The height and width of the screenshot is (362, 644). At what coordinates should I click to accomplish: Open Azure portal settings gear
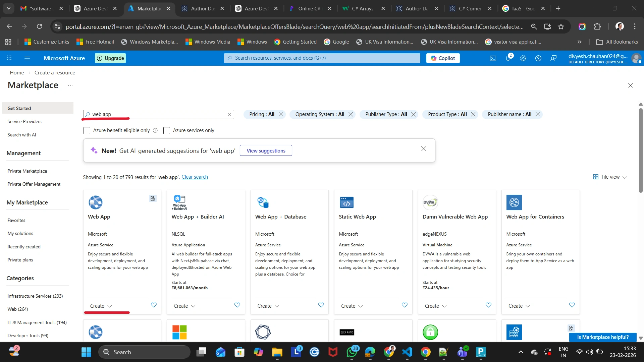(523, 58)
